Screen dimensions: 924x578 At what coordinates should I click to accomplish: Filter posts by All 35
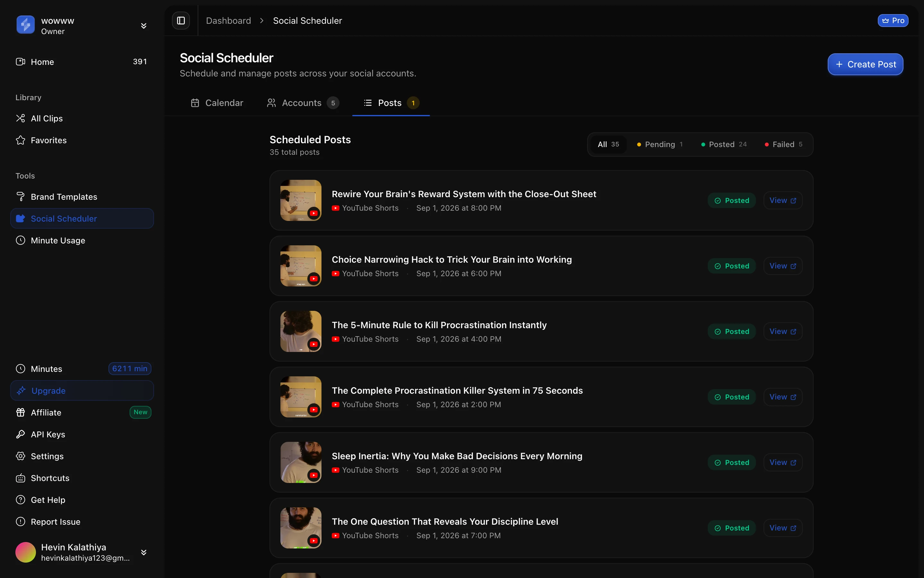tap(608, 144)
